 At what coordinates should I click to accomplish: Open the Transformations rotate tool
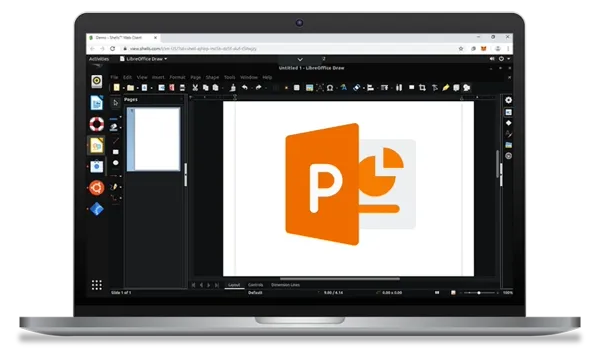pos(356,88)
